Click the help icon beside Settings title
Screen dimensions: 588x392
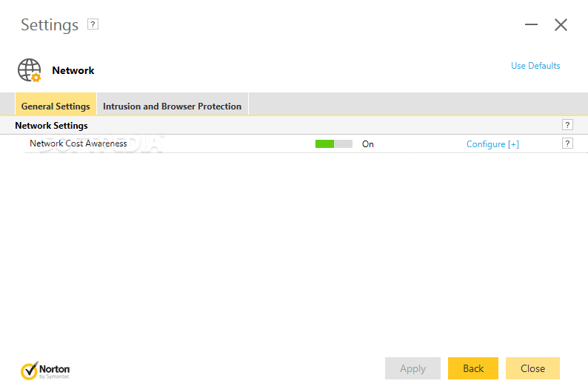(93, 24)
